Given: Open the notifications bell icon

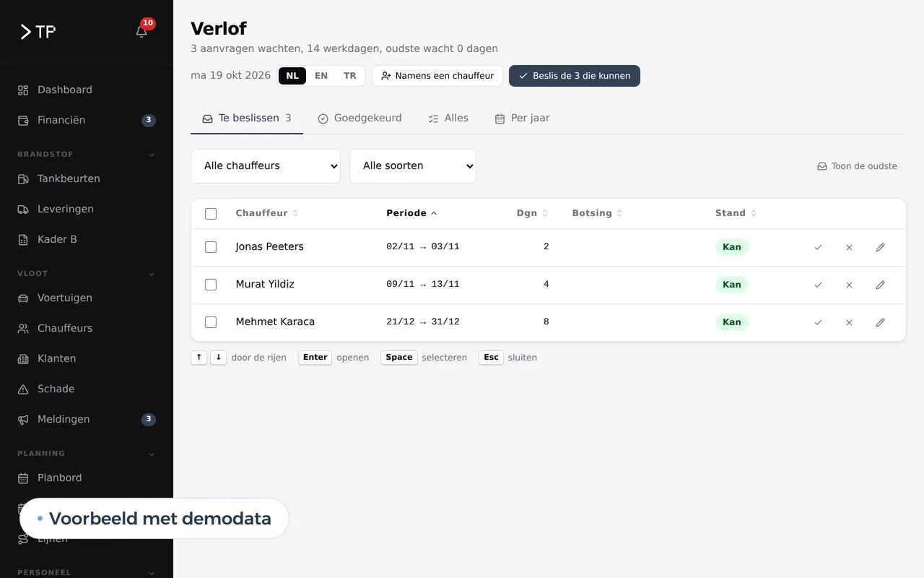Looking at the screenshot, I should (141, 31).
